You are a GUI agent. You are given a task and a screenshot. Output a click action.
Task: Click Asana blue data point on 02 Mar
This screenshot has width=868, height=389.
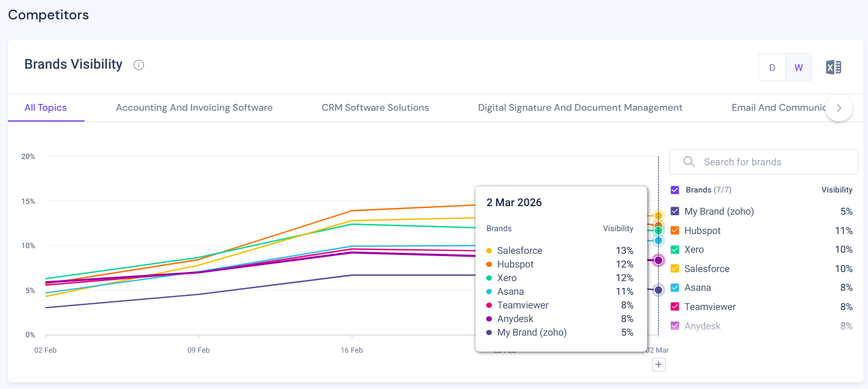[x=658, y=241]
